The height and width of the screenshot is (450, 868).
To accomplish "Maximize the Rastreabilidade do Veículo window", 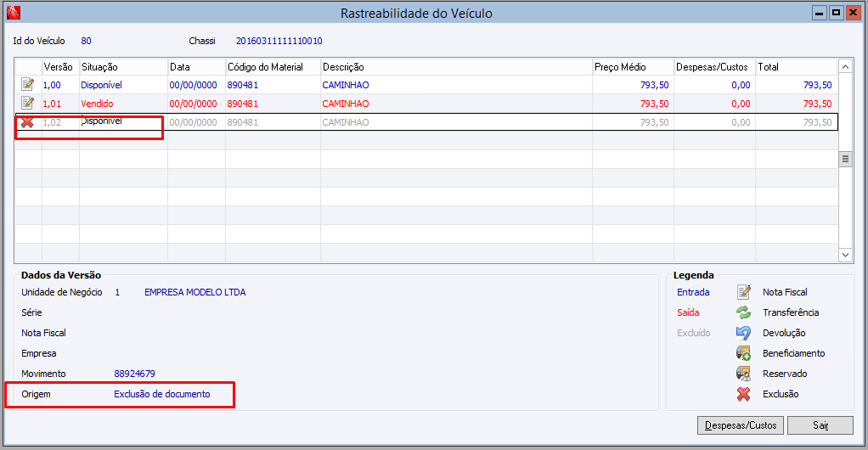I will pos(836,13).
